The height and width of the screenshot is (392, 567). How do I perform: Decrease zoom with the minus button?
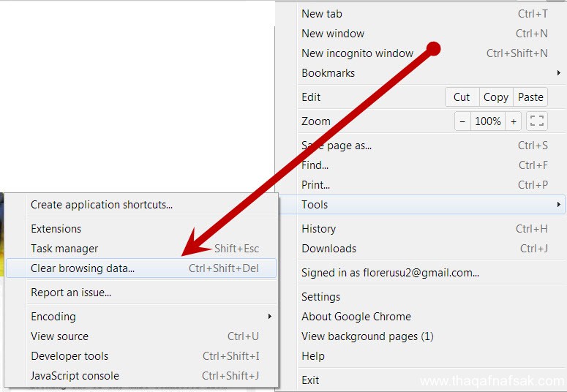(x=462, y=121)
